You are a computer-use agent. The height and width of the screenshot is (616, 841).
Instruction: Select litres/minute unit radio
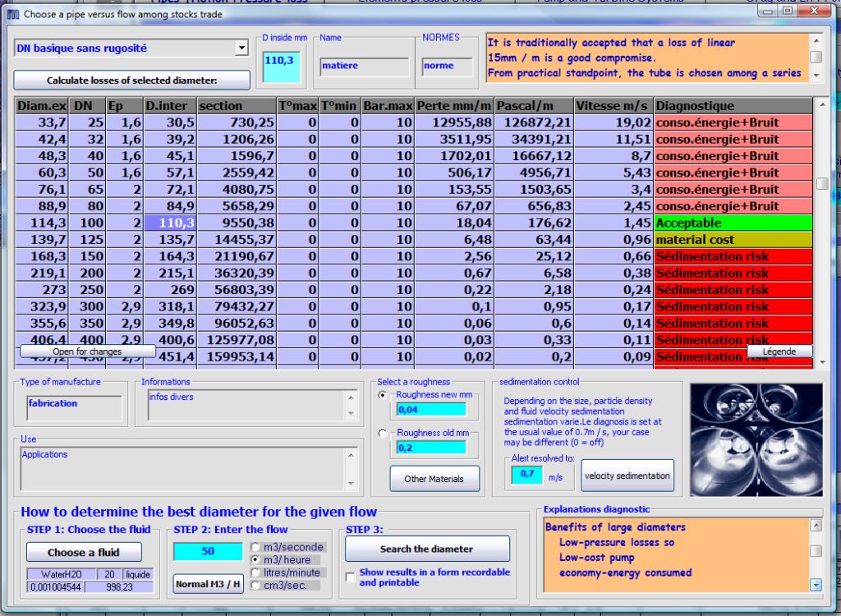(x=255, y=572)
